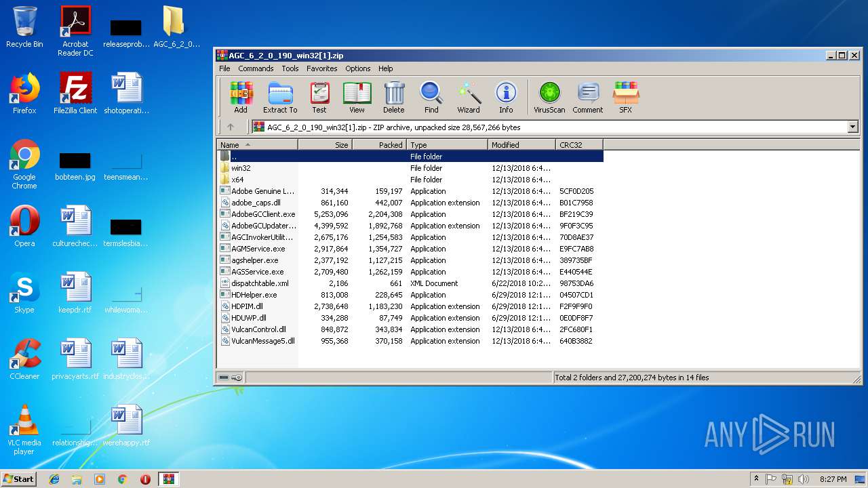Screen dimensions: 868x488
Task: Go up one folder level
Action: pos(231,127)
